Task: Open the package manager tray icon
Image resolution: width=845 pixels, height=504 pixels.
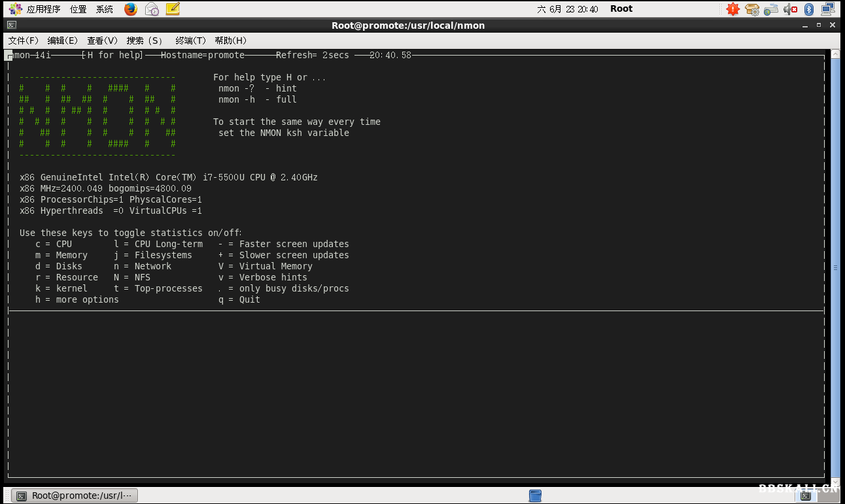Action: pos(751,8)
